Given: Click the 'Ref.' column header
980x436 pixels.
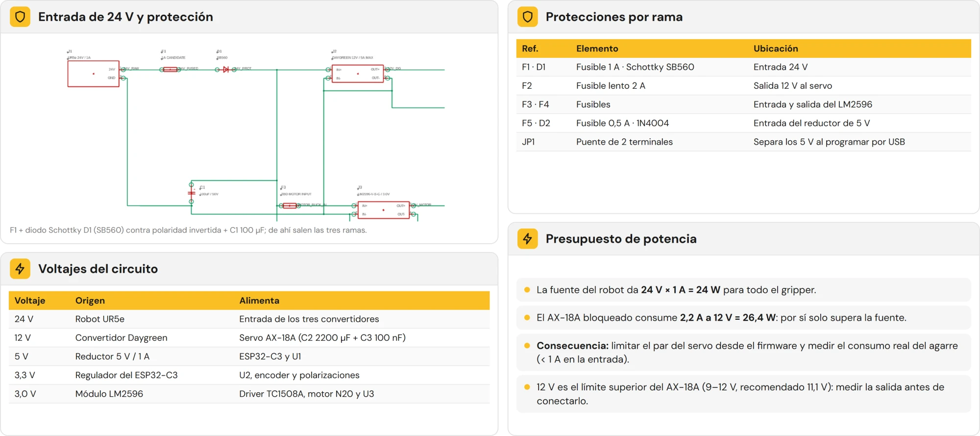Looking at the screenshot, I should pyautogui.click(x=530, y=49).
